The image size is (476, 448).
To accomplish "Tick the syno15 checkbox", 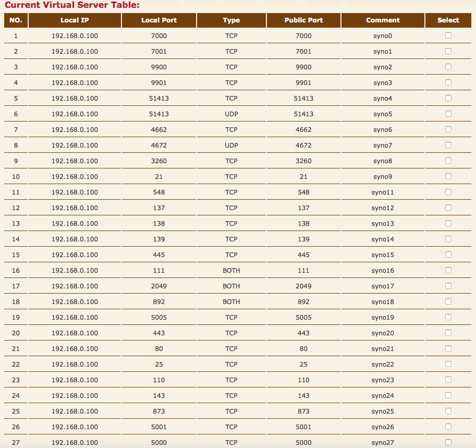I will [448, 255].
